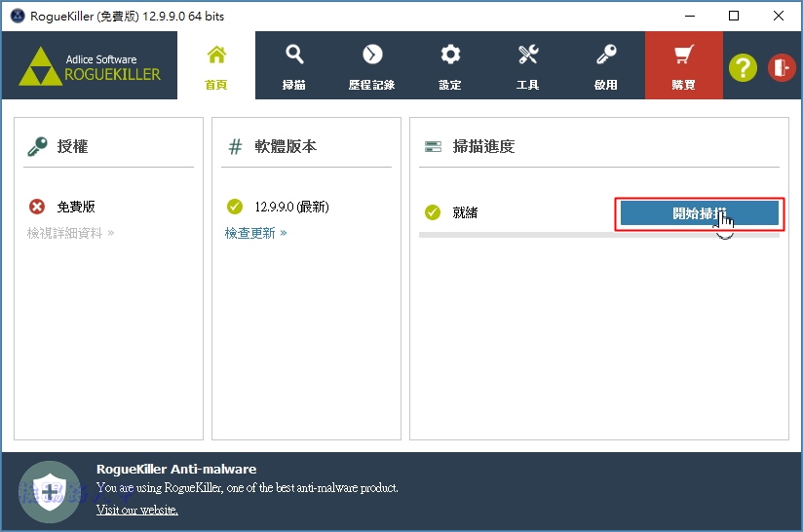Click the Adlice RogueKiller logo

pos(90,66)
